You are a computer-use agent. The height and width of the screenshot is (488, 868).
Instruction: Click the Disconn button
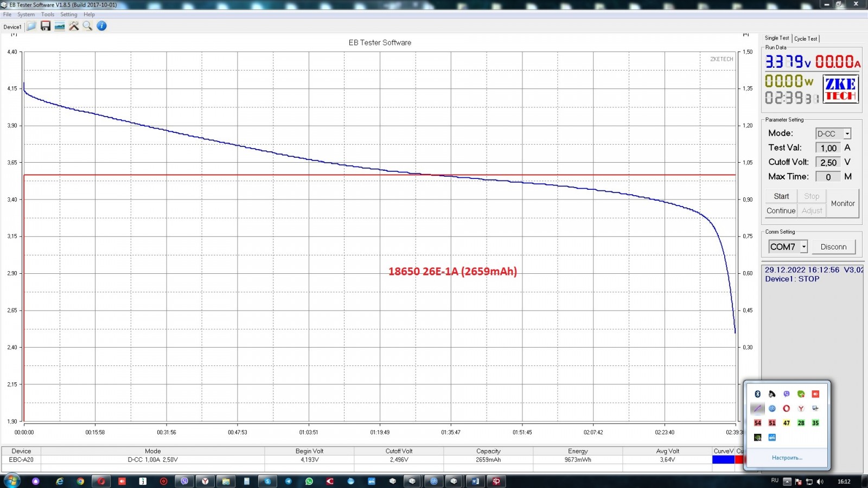pyautogui.click(x=833, y=247)
